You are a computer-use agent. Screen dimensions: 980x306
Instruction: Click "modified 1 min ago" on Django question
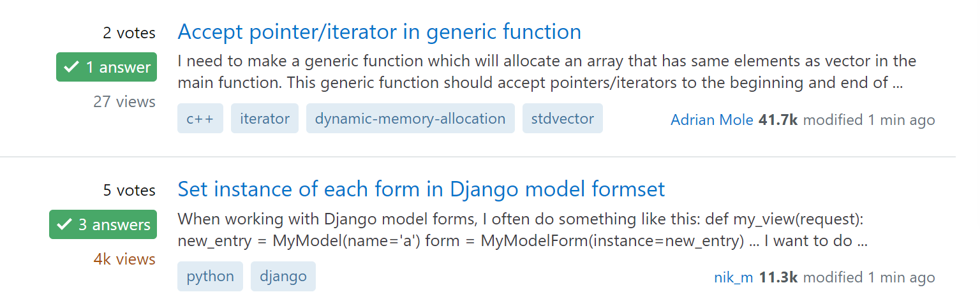[869, 277]
